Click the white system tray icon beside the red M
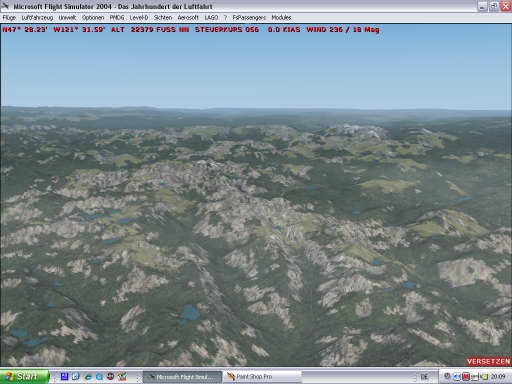 [474, 377]
